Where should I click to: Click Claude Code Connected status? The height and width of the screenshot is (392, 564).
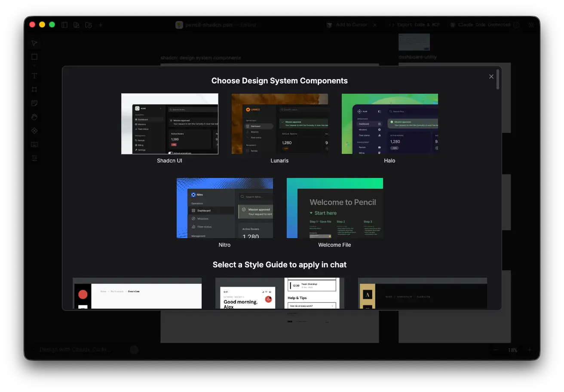tap(480, 25)
